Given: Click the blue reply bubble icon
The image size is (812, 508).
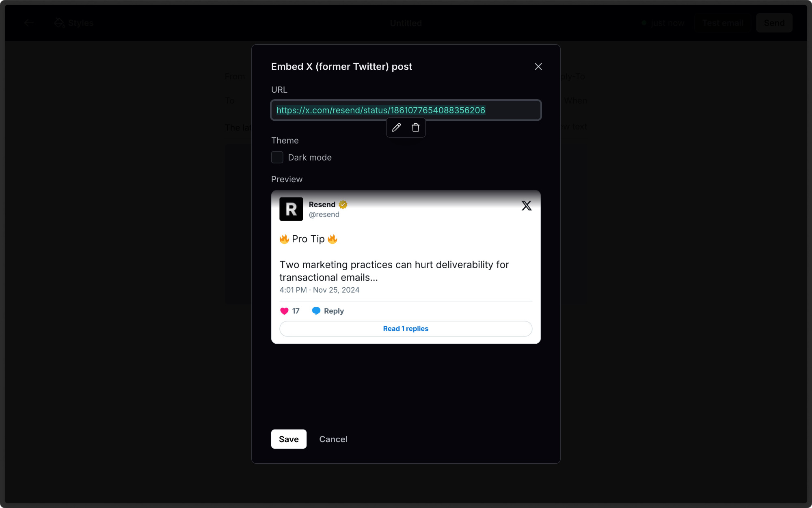Looking at the screenshot, I should tap(316, 311).
